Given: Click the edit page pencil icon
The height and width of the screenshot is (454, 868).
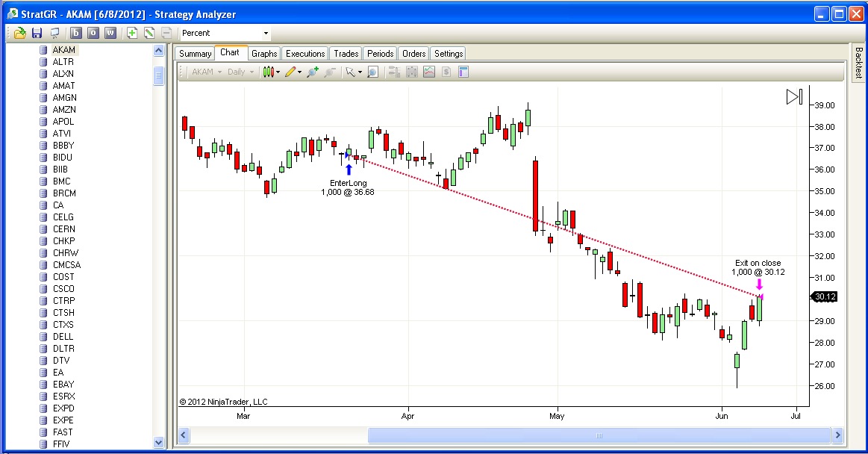Looking at the screenshot, I should point(149,33).
